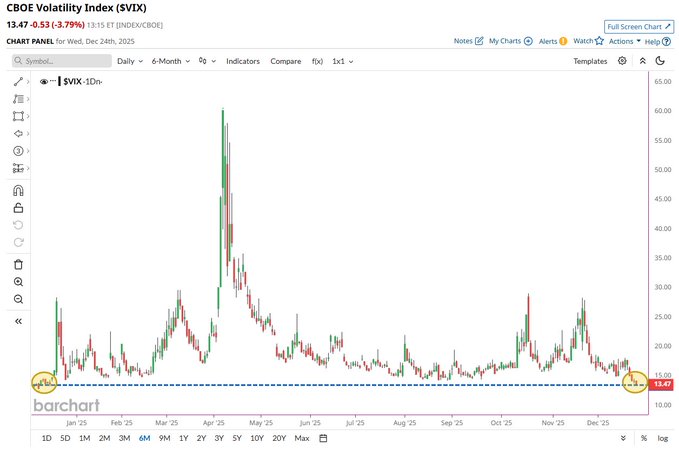This screenshot has height=450, width=679.
Task: Select the 20Y time range
Action: pos(279,438)
